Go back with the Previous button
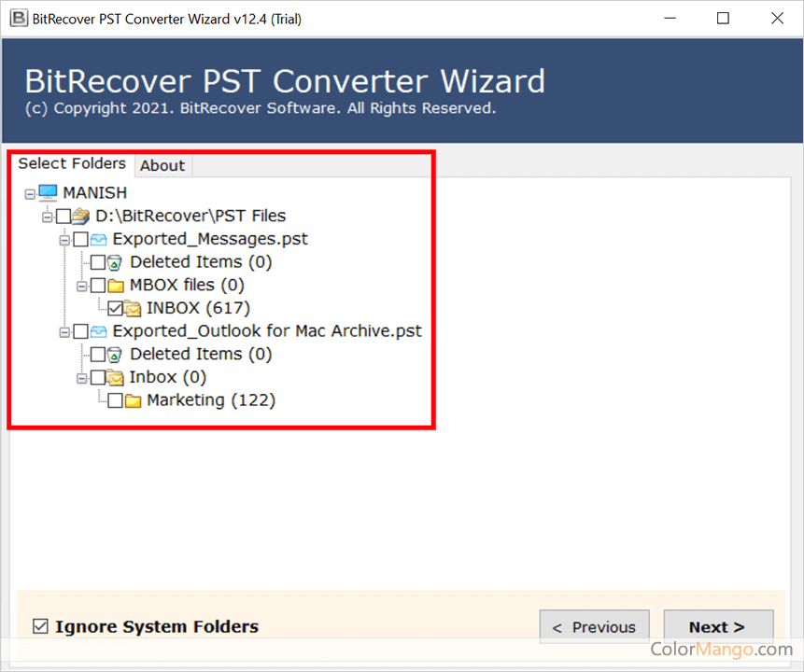Image resolution: width=804 pixels, height=672 pixels. pyautogui.click(x=594, y=627)
